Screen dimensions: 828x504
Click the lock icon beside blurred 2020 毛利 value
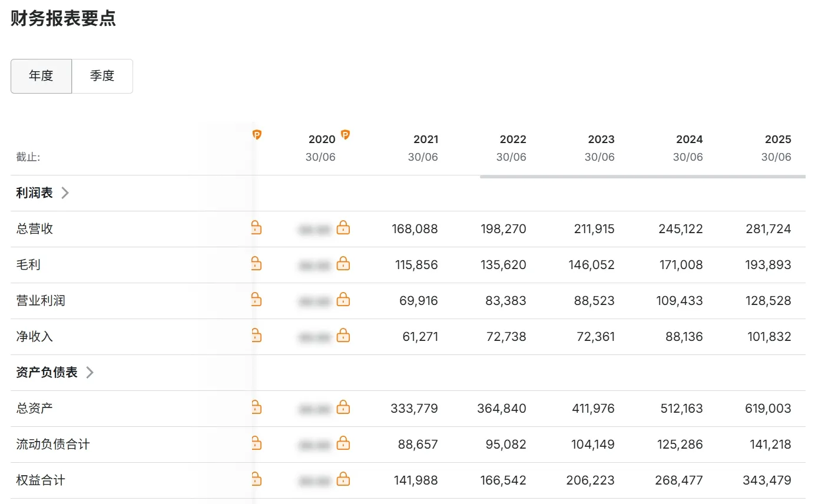tap(343, 264)
